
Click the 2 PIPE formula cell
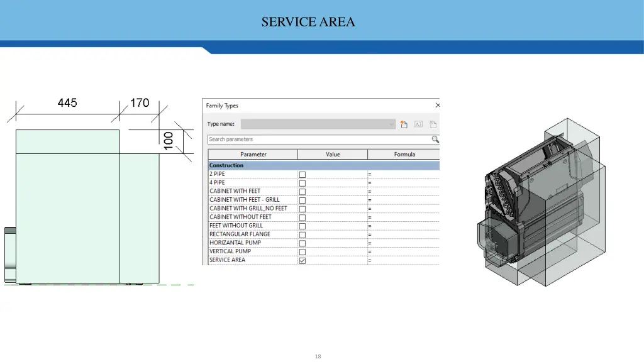[404, 175]
